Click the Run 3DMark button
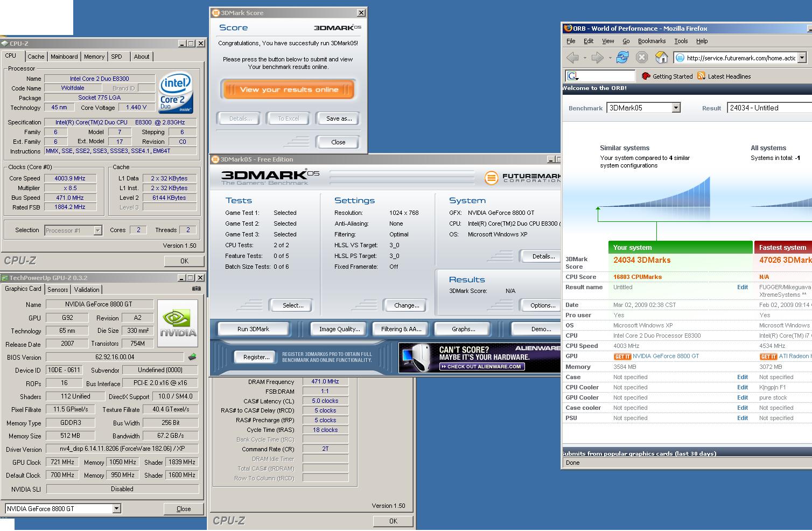The height and width of the screenshot is (531, 812). tap(253, 329)
